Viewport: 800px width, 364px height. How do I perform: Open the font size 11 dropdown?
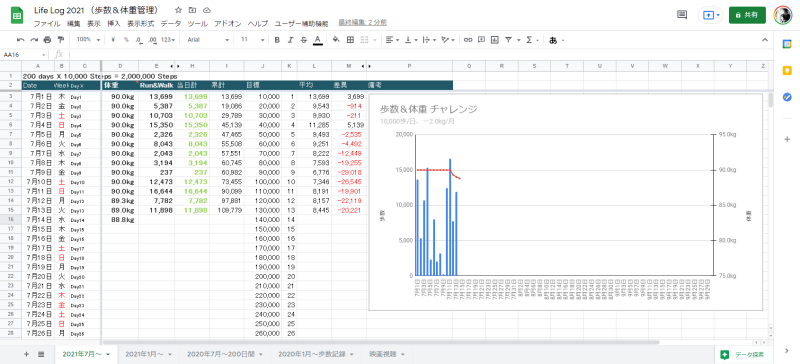tap(253, 40)
